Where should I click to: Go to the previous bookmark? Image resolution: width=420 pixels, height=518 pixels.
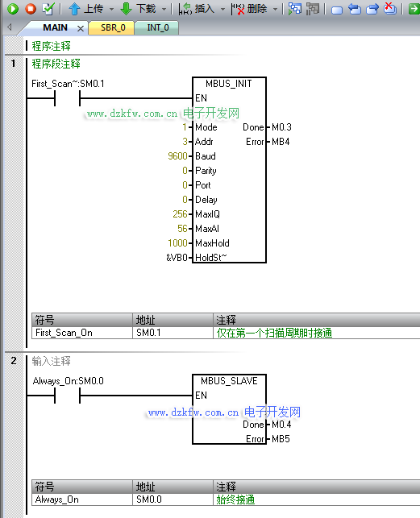click(355, 9)
